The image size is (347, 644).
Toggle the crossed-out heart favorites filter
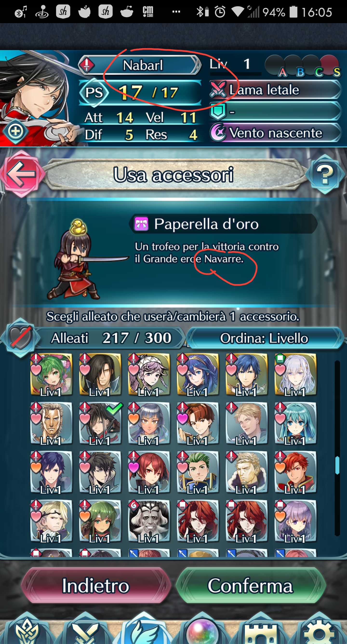pyautogui.click(x=20, y=337)
